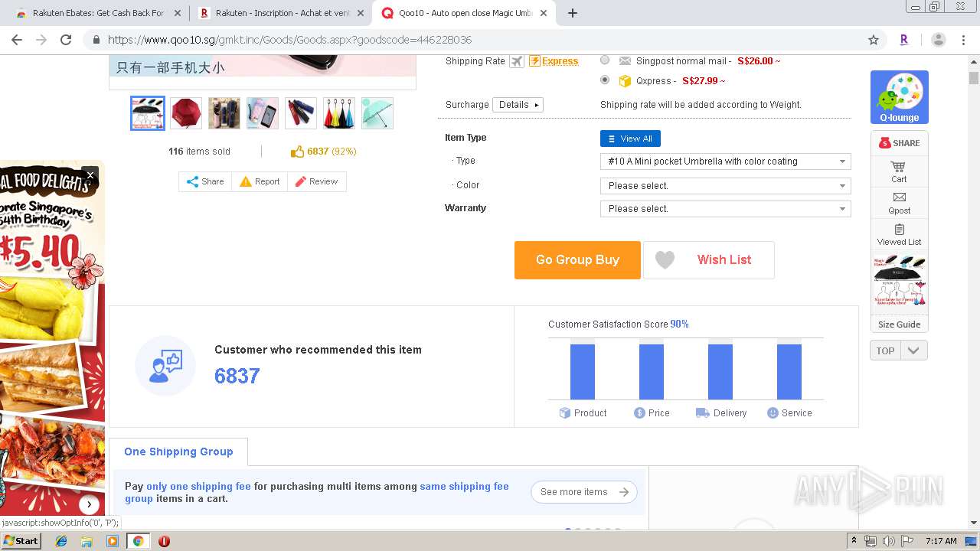Expand the arrow next to TOP

[x=913, y=350]
